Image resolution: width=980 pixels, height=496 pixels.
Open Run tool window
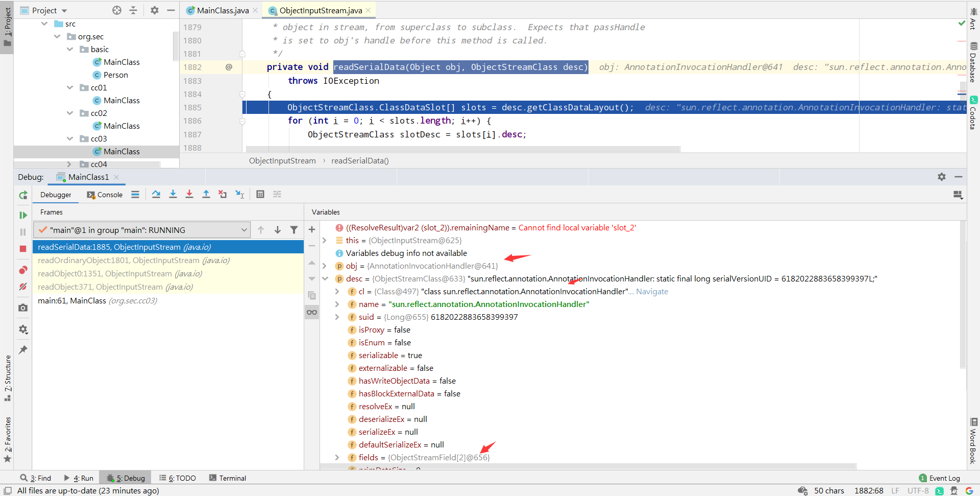79,478
